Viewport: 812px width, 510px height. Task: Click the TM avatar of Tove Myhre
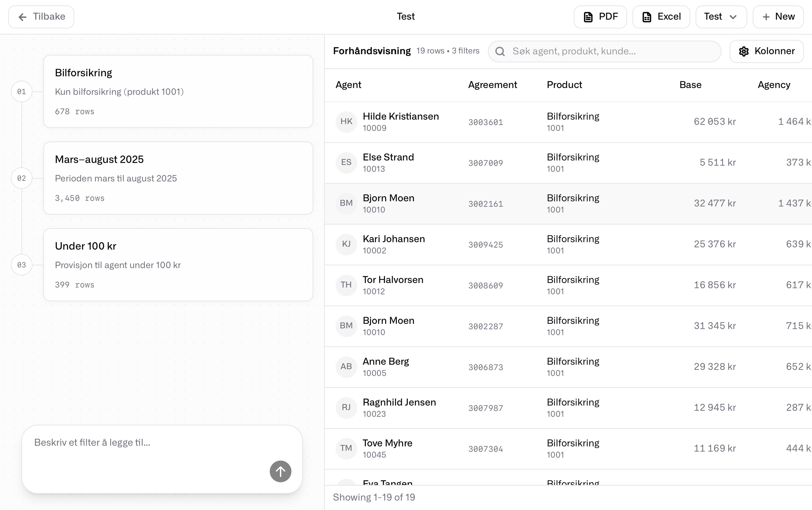coord(346,448)
